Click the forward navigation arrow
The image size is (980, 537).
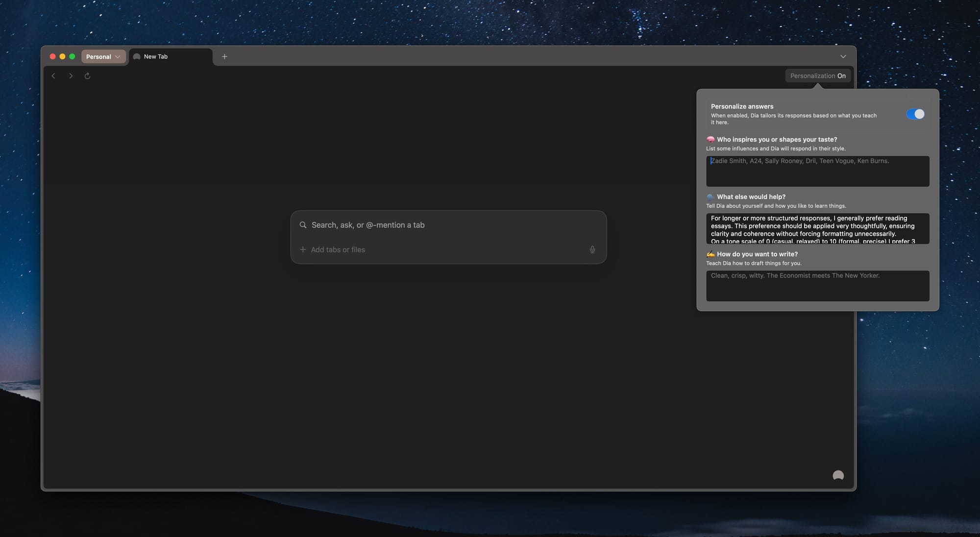[x=71, y=76]
